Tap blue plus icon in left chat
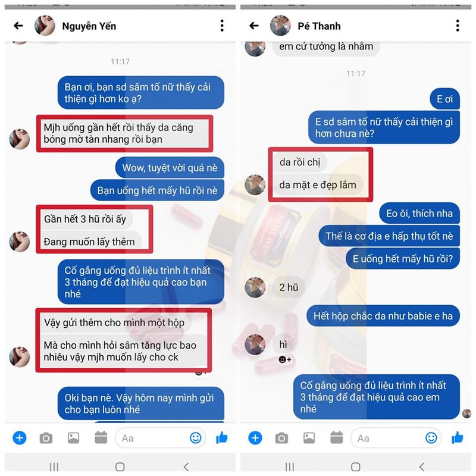The image size is (476, 476). point(20,438)
